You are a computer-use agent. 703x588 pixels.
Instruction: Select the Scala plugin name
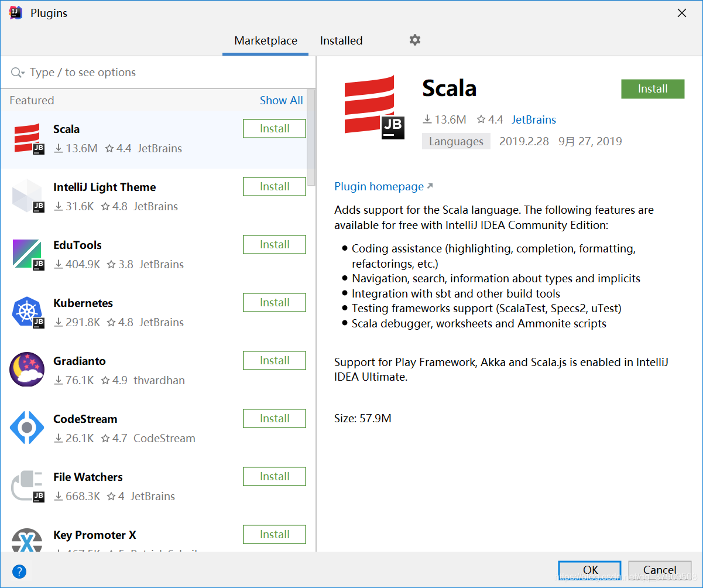click(66, 129)
